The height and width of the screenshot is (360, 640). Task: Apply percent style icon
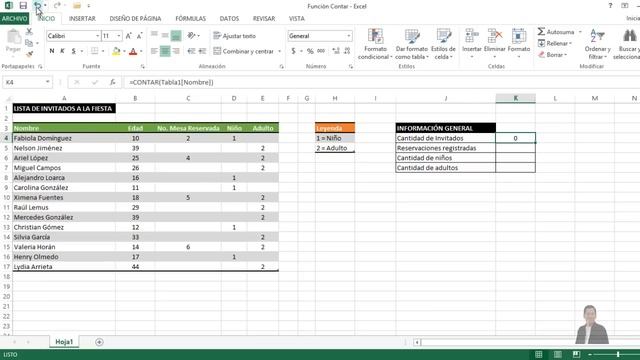click(x=310, y=51)
